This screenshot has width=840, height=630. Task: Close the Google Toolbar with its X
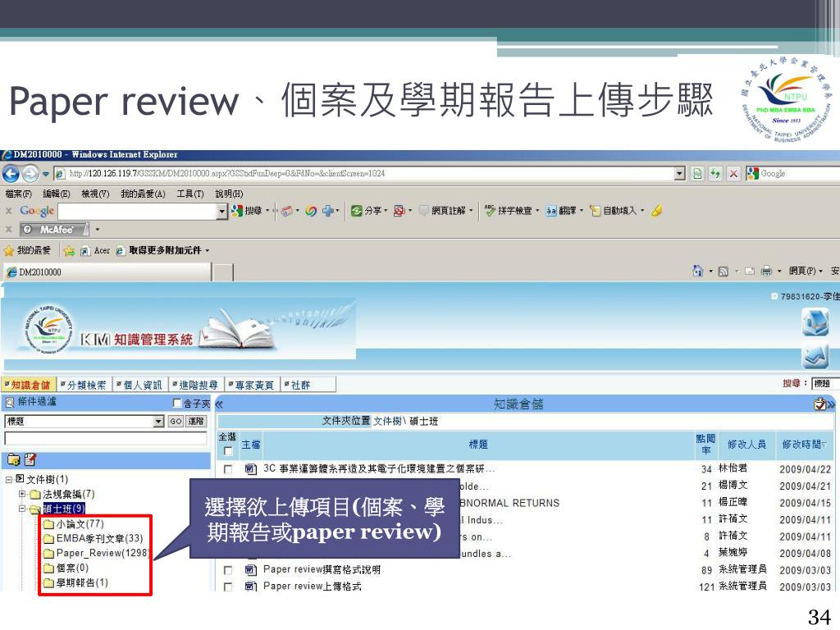[x=8, y=211]
